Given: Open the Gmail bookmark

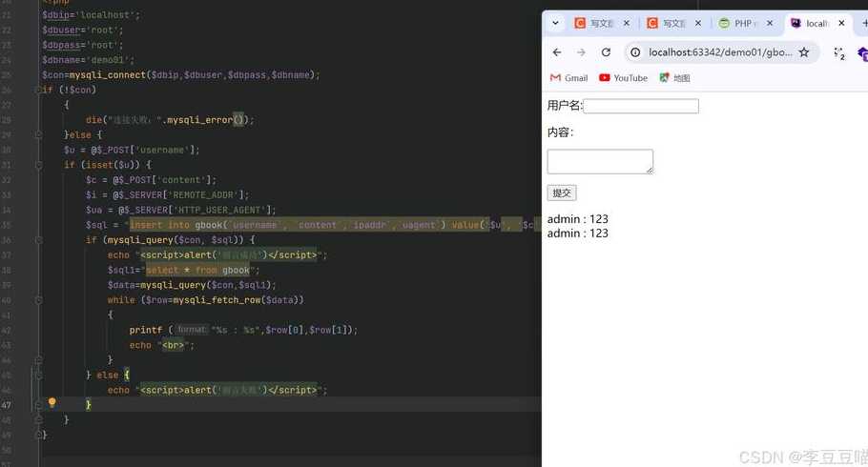Looking at the screenshot, I should click(x=568, y=78).
